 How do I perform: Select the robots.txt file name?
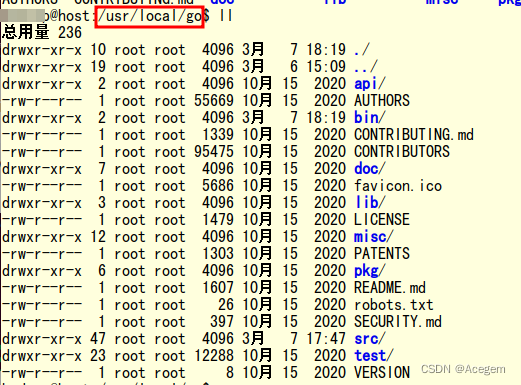(x=394, y=305)
